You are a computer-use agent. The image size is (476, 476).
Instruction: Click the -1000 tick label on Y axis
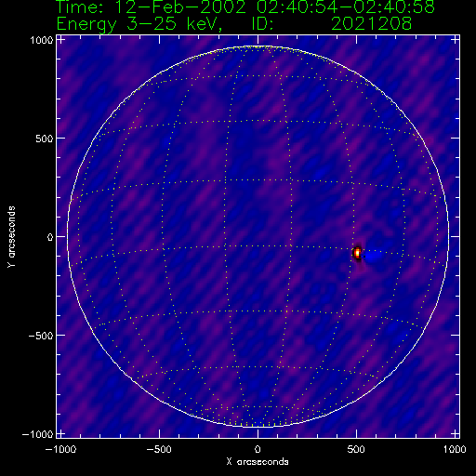[x=37, y=434]
